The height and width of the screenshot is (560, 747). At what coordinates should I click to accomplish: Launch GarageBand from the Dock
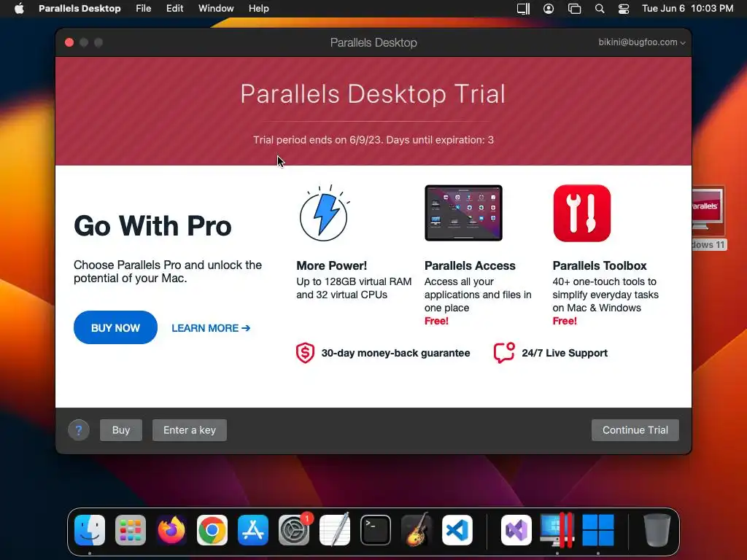(x=417, y=530)
